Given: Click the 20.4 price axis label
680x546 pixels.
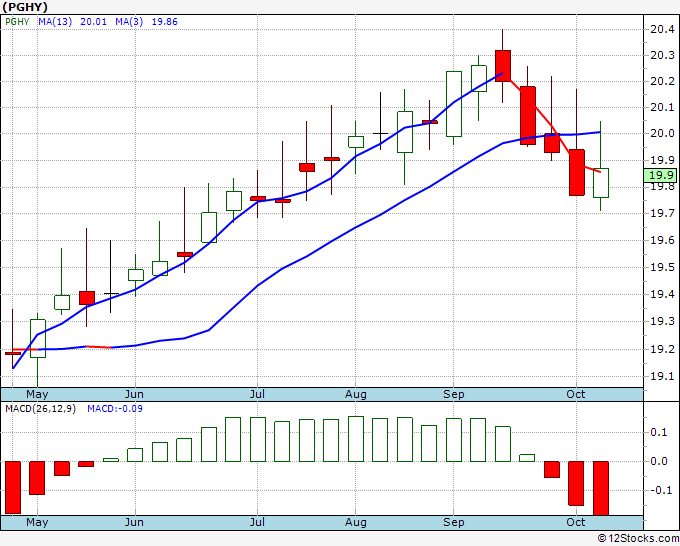Looking at the screenshot, I should pos(662,29).
